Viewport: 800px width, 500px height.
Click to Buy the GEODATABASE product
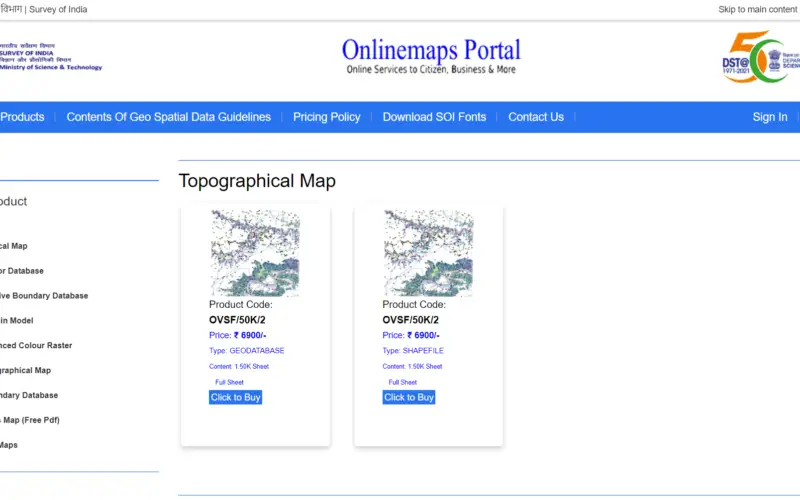pyautogui.click(x=235, y=397)
